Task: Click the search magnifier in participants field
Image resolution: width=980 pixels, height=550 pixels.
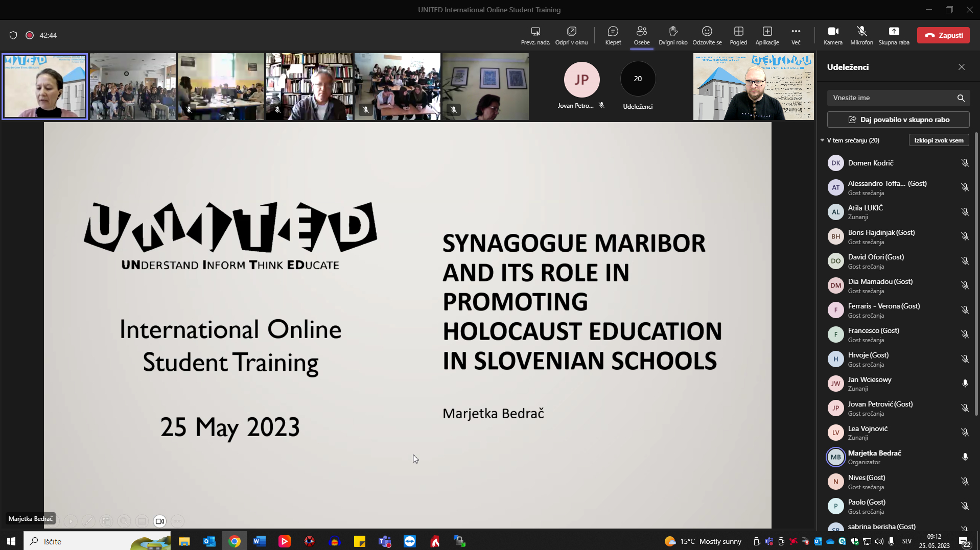Action: (x=961, y=98)
